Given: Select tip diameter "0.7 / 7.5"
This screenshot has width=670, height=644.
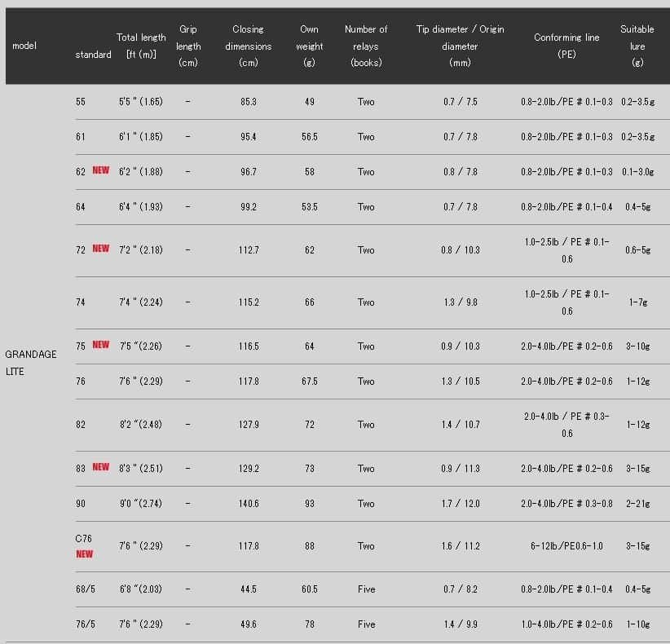Looking at the screenshot, I should coord(461,102).
